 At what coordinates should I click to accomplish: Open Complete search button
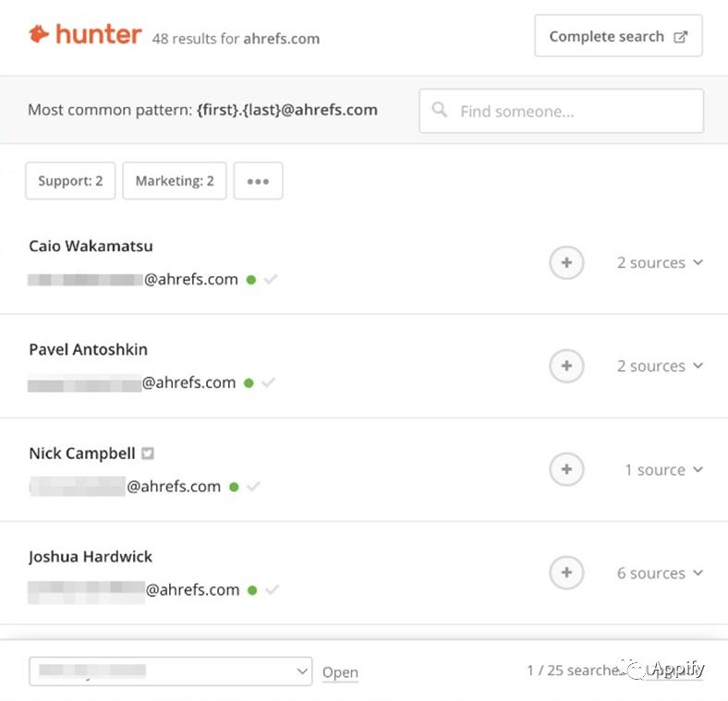pos(618,37)
